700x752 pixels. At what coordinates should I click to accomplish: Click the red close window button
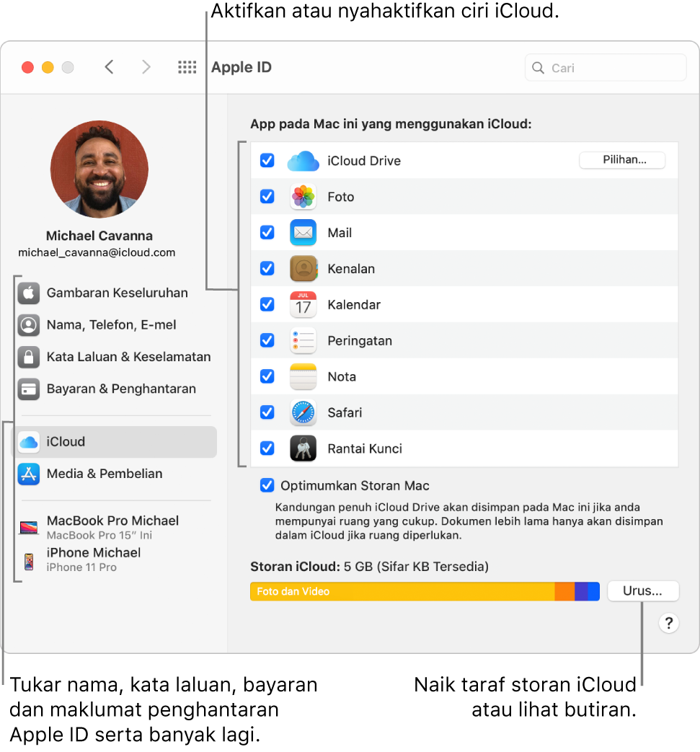coord(28,67)
